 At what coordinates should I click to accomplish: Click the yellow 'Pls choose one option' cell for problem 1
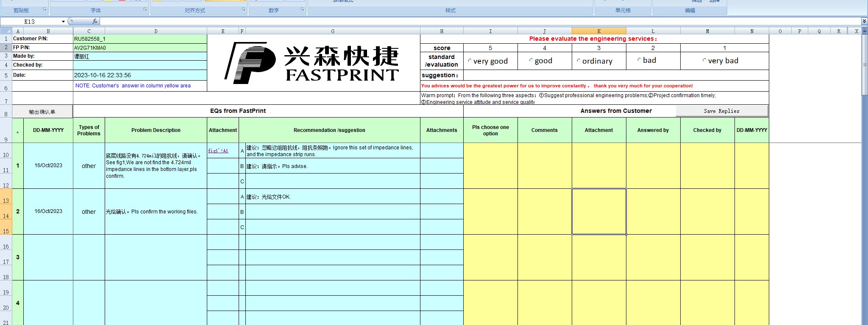(x=490, y=165)
